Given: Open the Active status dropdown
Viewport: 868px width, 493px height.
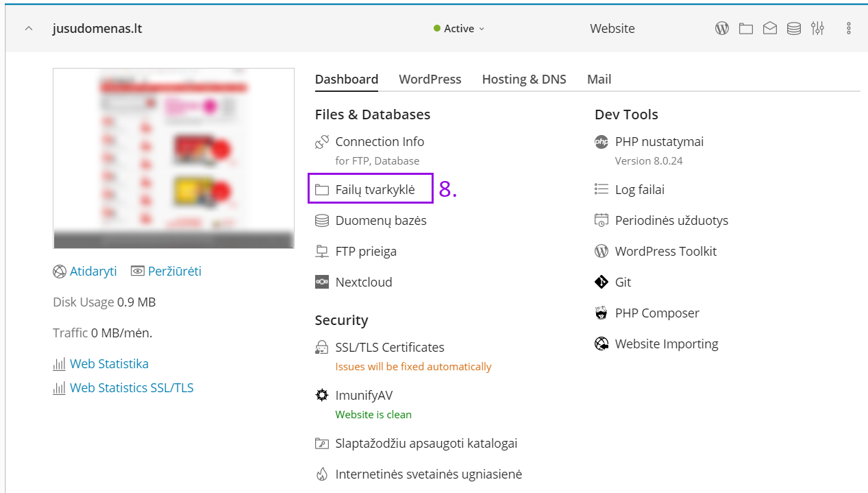Looking at the screenshot, I should [459, 29].
